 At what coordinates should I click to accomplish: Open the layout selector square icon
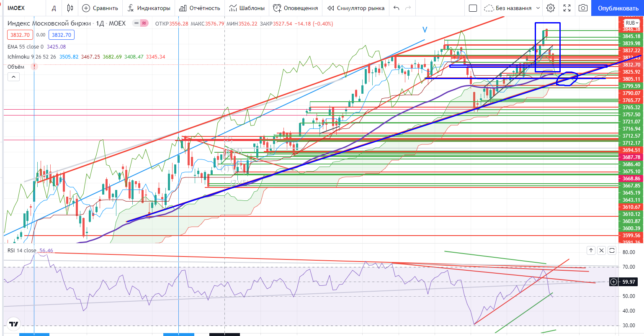point(473,8)
